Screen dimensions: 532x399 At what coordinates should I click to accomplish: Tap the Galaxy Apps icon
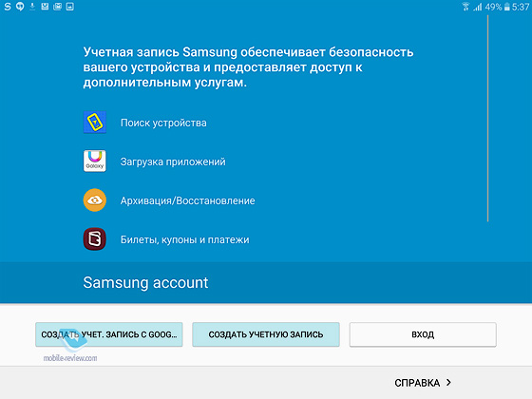pyautogui.click(x=95, y=161)
